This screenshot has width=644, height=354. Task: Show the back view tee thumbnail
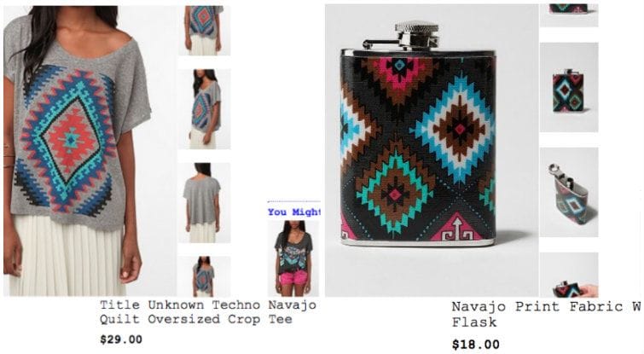pyautogui.click(x=204, y=202)
